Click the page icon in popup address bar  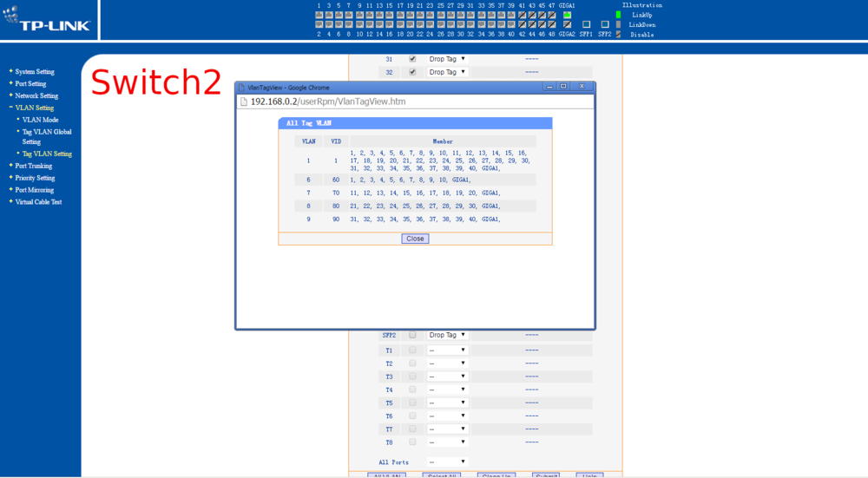(244, 101)
